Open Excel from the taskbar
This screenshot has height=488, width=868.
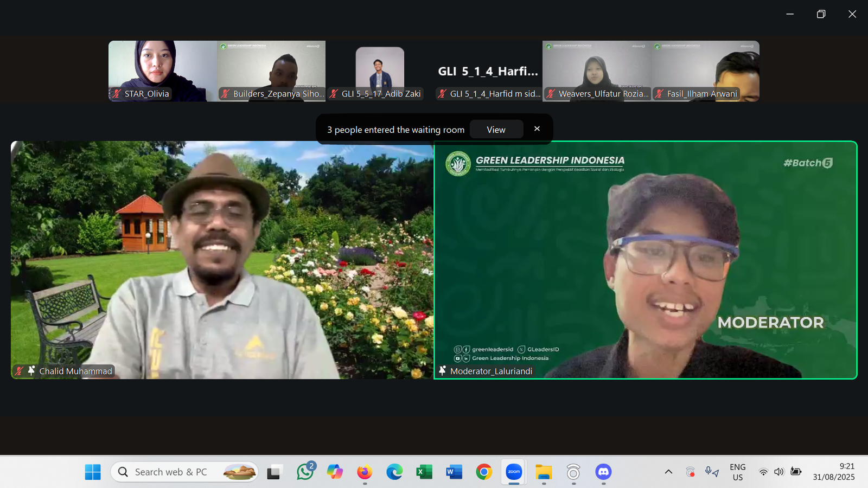pos(424,472)
